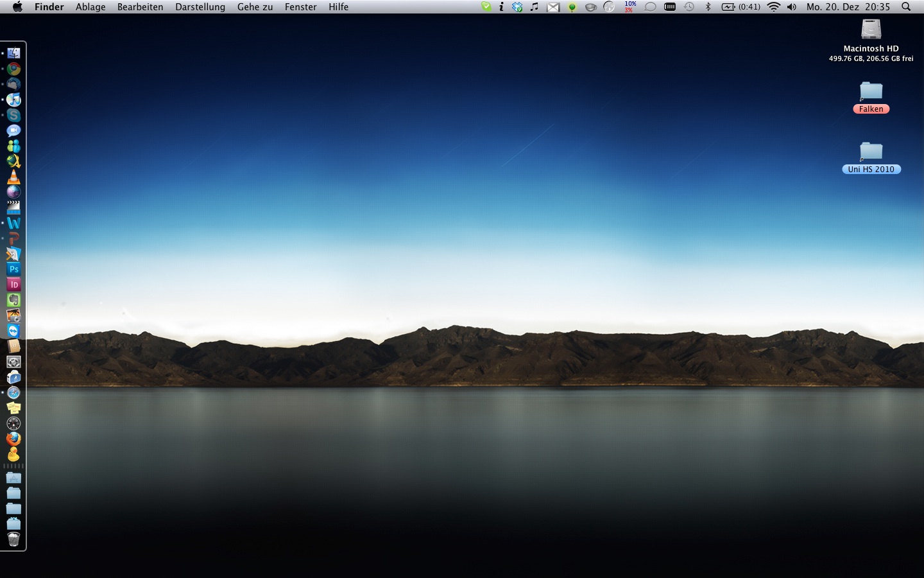Viewport: 924px width, 578px height.
Task: Launch iTunes from the dock
Action: [13, 100]
